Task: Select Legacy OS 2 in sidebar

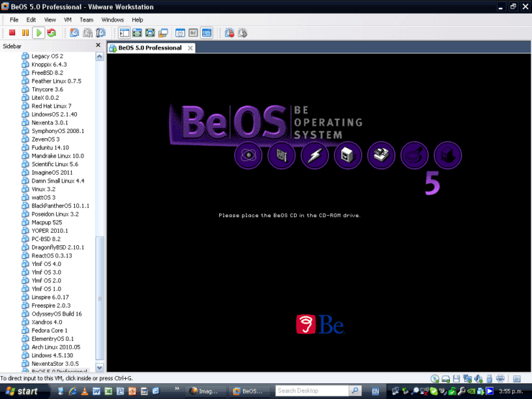Action: 47,56
